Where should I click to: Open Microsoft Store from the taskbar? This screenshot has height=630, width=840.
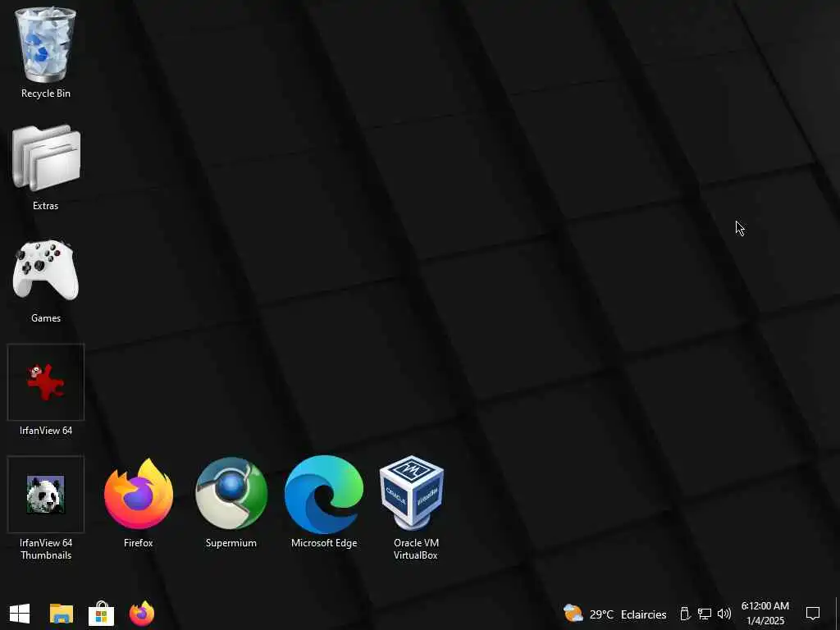click(101, 614)
